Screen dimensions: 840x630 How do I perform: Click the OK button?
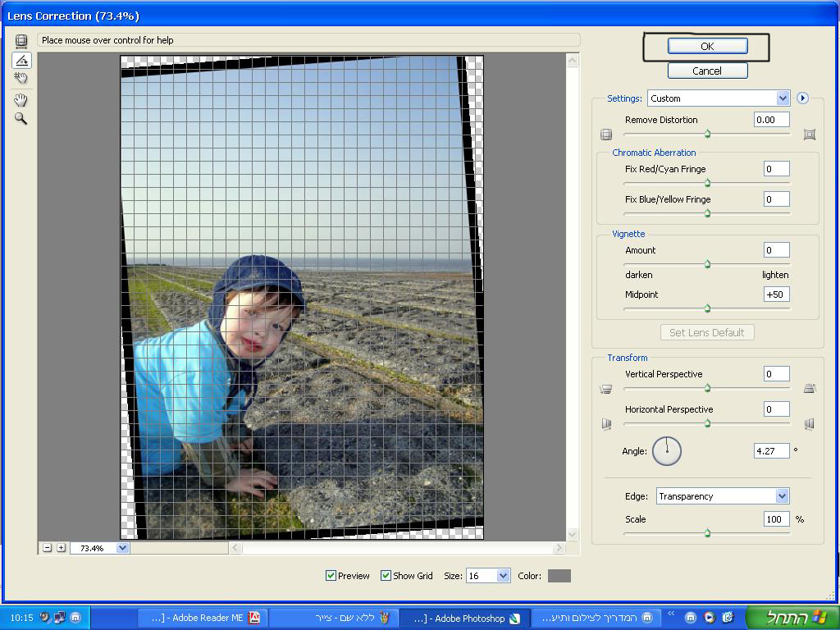pos(707,46)
